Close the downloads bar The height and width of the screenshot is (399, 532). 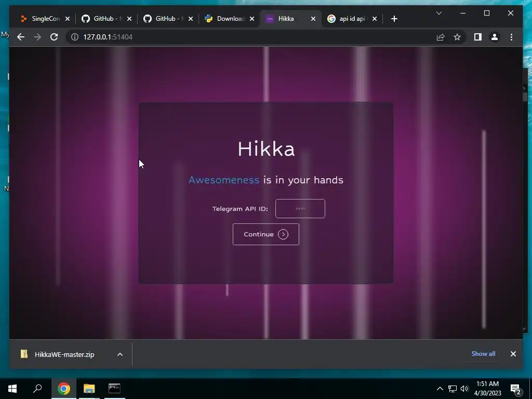(x=513, y=354)
